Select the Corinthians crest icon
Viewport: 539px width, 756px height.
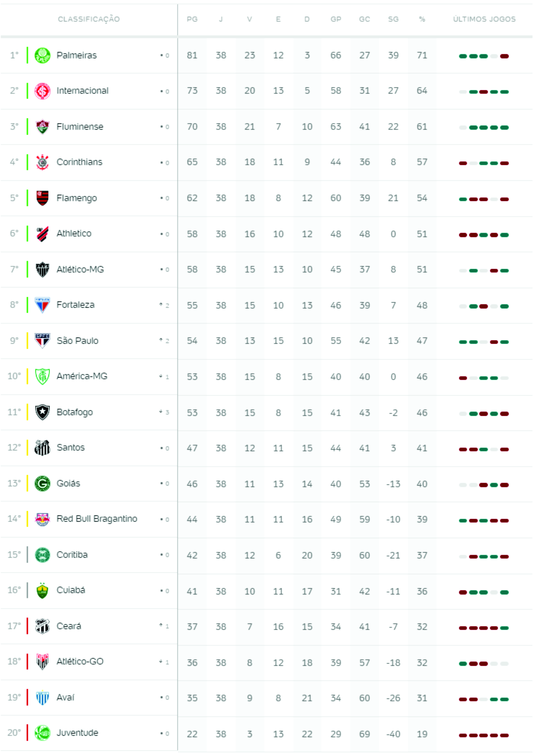42,162
